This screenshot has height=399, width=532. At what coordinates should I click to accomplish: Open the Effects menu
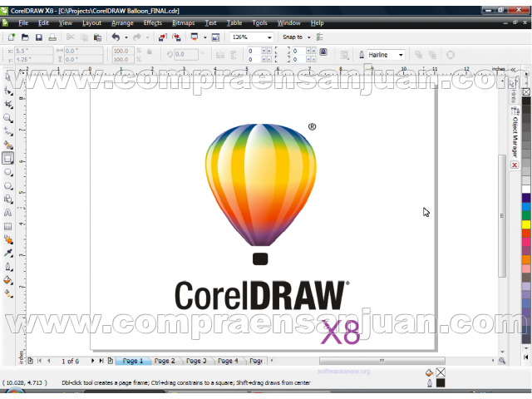153,23
